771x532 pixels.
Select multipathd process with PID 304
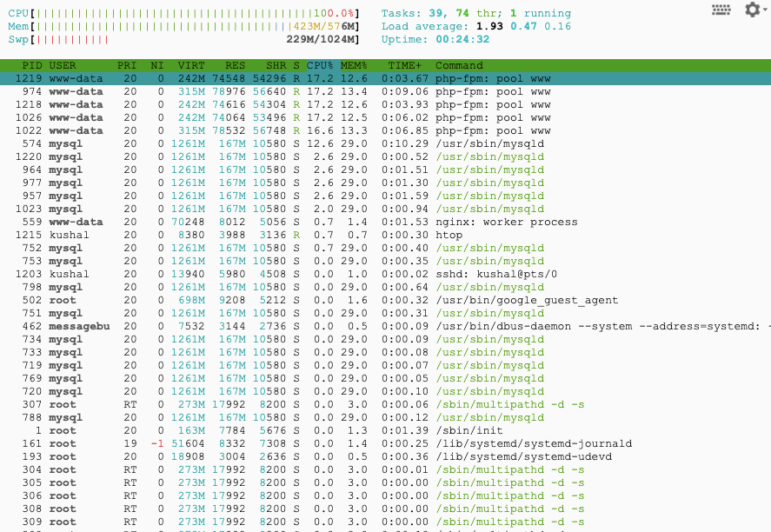coord(386,469)
